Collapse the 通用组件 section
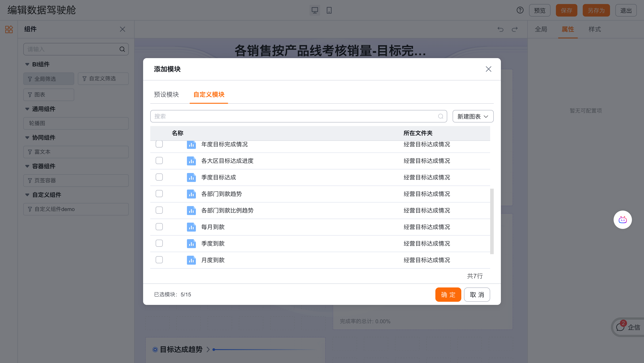The image size is (644, 363). (27, 109)
